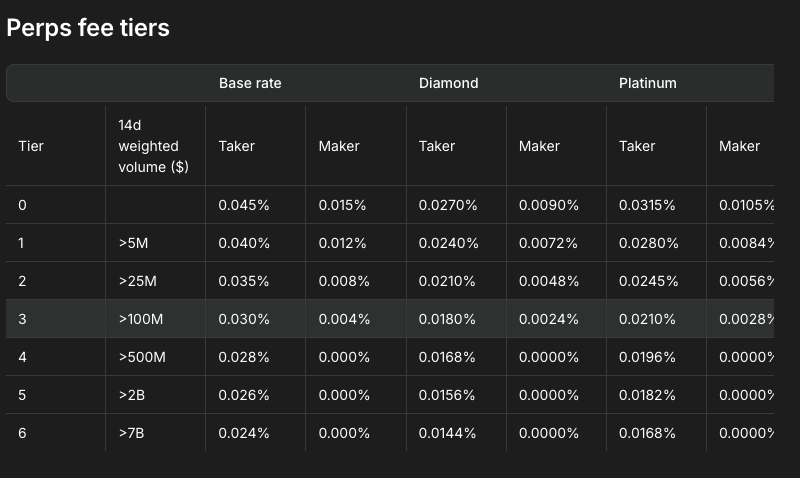Screen dimensions: 800x478
Task: Select base taker rate '0.026%'
Action: pyautogui.click(x=244, y=395)
